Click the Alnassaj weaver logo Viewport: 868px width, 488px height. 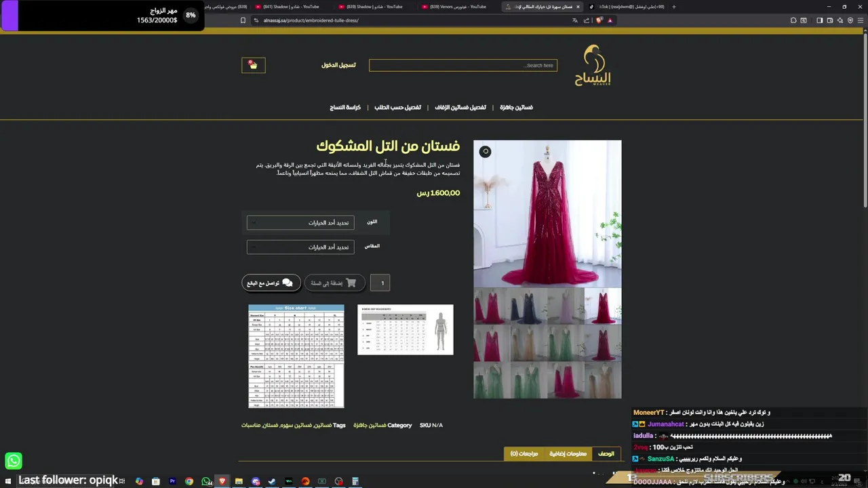tap(593, 65)
